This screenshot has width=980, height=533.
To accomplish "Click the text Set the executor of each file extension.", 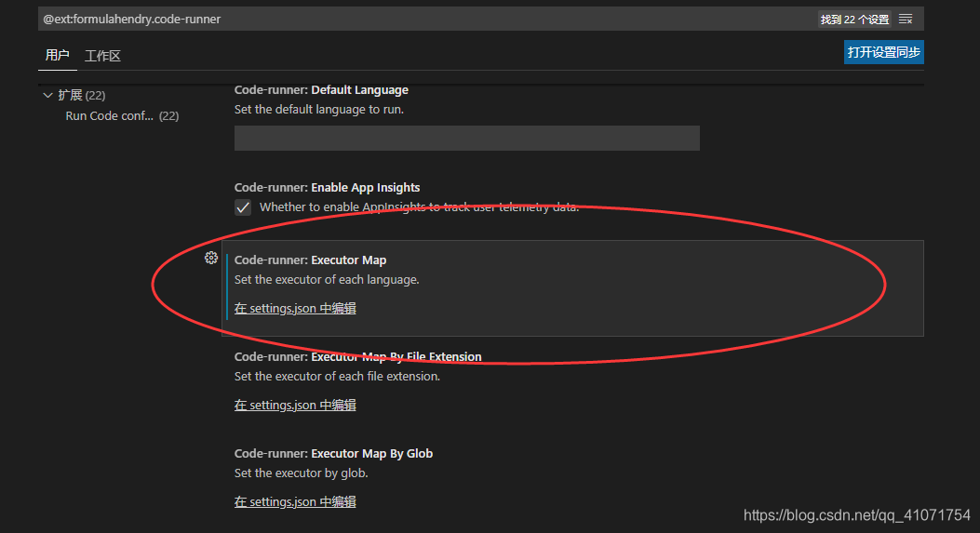I will pos(338,376).
